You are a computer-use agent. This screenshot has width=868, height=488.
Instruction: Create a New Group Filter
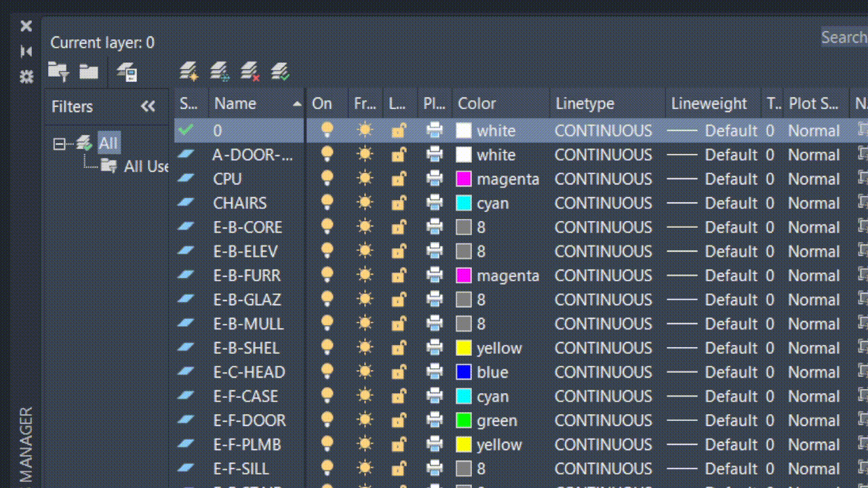click(89, 71)
